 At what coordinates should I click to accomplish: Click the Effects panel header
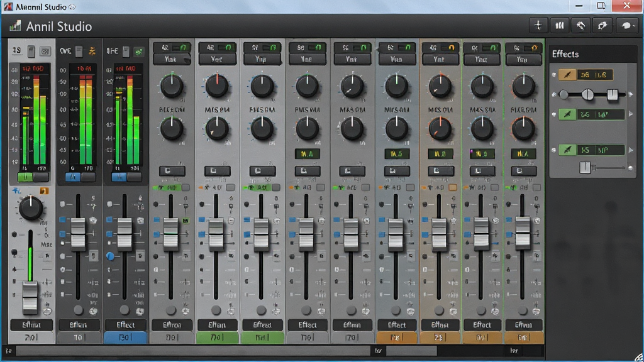(x=593, y=54)
